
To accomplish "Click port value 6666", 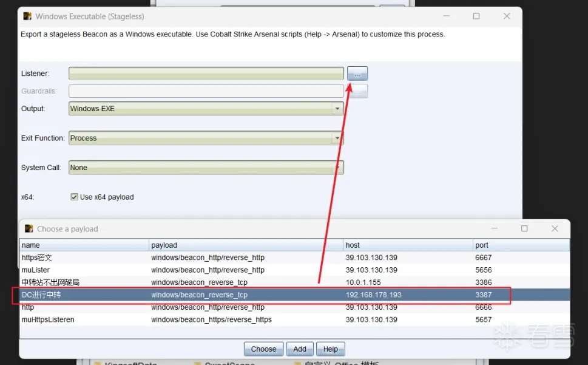I will (484, 307).
